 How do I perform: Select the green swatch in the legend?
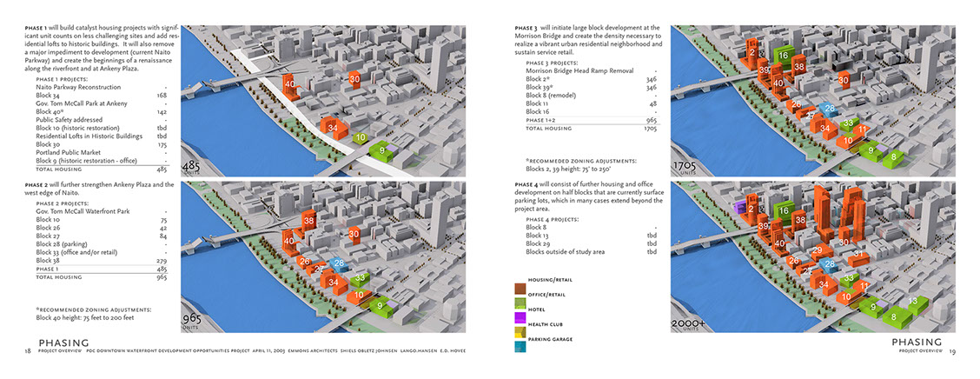click(520, 303)
